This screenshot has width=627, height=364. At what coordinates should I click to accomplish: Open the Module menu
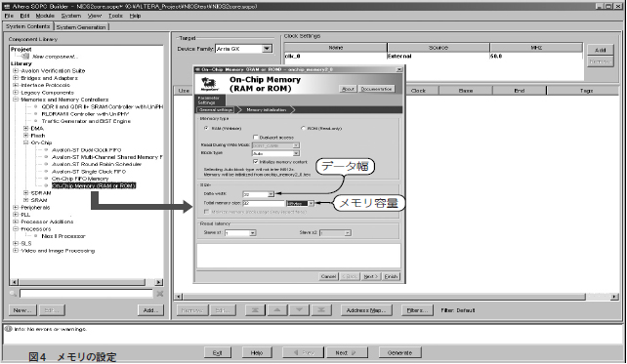point(45,16)
